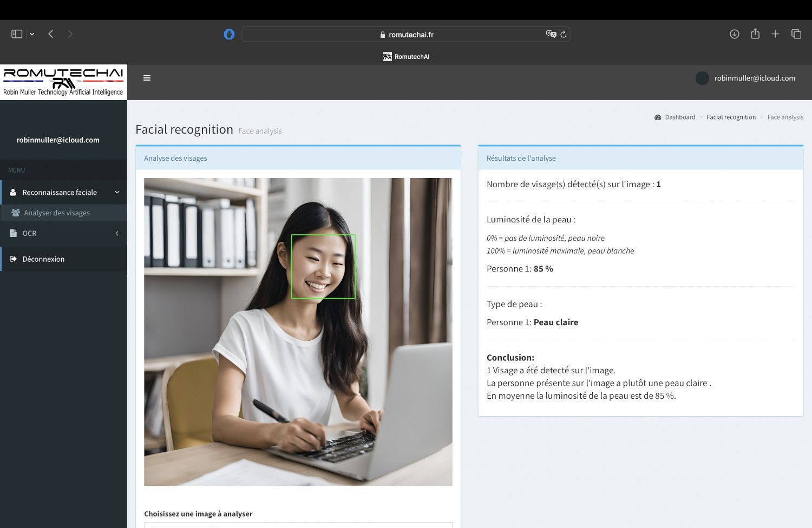The width and height of the screenshot is (812, 528).
Task: Click the hamburger menu toggle icon
Action: click(147, 78)
